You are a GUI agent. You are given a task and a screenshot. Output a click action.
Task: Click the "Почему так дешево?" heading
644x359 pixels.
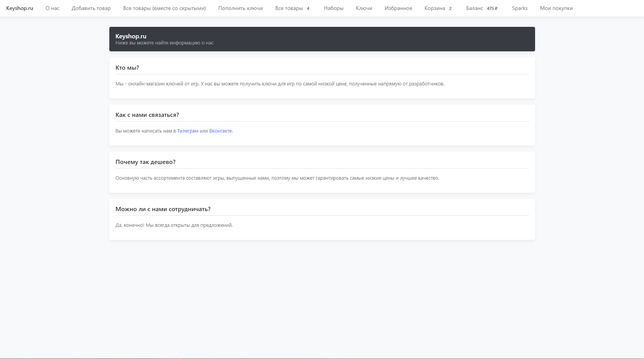(145, 162)
